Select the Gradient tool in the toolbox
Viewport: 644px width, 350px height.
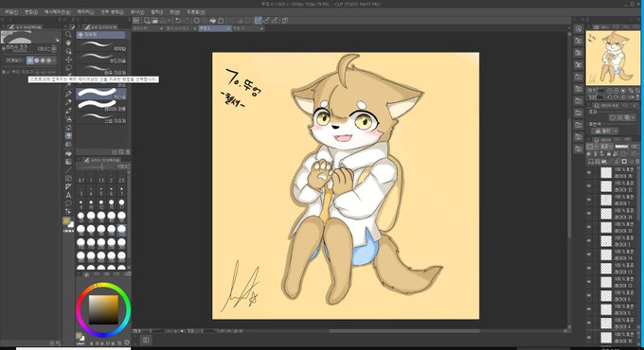pyautogui.click(x=68, y=162)
